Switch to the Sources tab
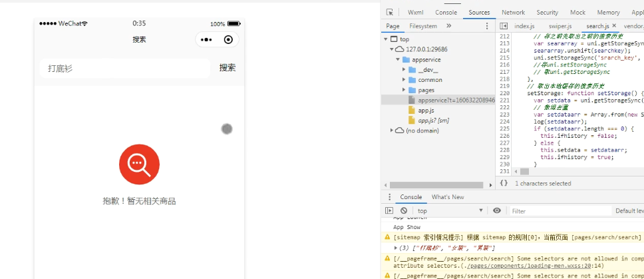The height and width of the screenshot is (279, 644). 479,13
